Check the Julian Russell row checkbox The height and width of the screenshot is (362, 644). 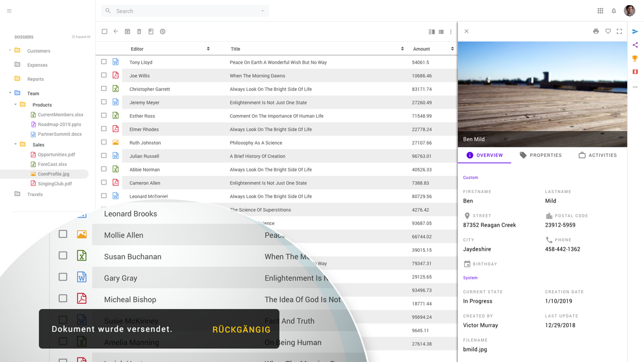click(104, 155)
